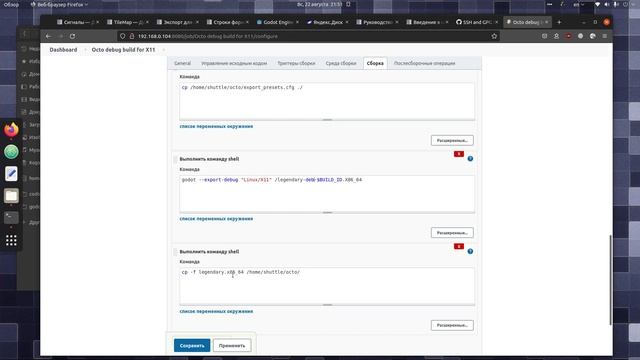
Task: Open new browser tab with plus
Action: (559, 22)
